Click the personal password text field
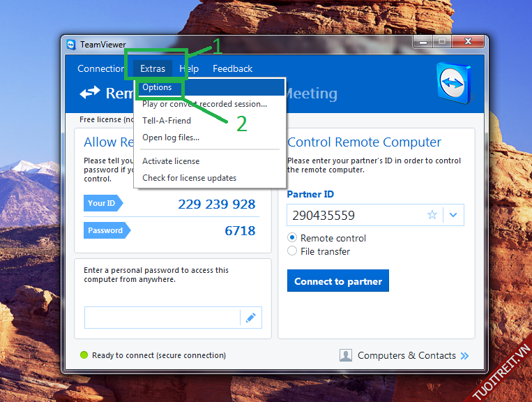 162,318
